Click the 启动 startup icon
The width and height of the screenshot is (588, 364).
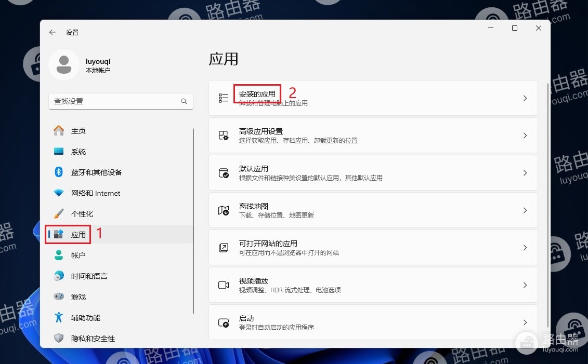click(x=224, y=322)
